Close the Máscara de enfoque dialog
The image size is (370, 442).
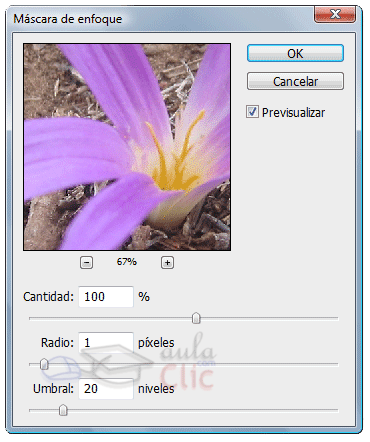click(x=335, y=14)
